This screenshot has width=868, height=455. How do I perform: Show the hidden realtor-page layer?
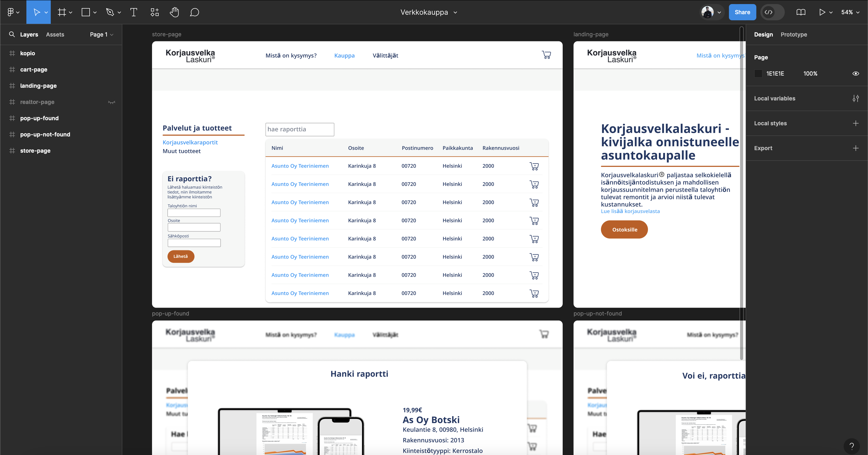coord(111,102)
